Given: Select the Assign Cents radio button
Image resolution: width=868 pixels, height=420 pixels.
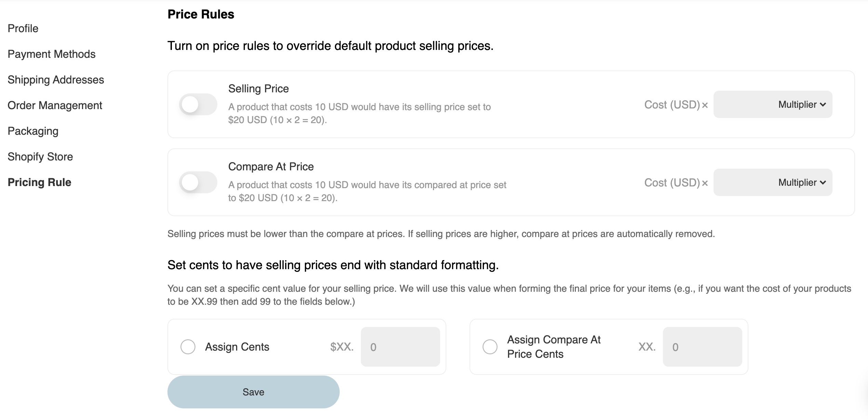Looking at the screenshot, I should (188, 347).
